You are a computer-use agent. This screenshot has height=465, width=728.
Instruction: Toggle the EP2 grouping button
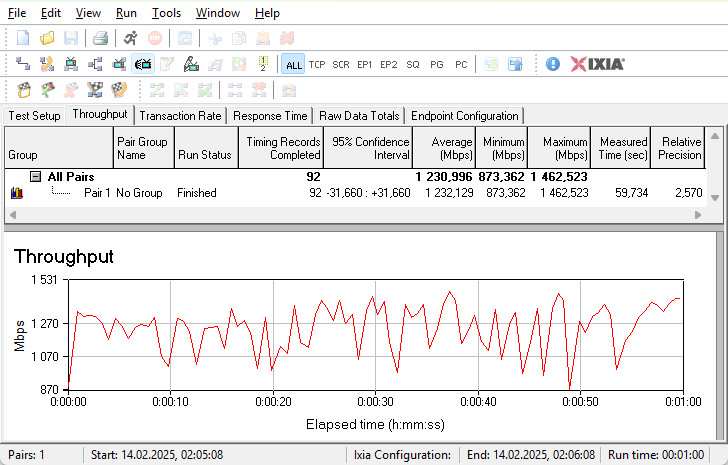click(x=389, y=65)
